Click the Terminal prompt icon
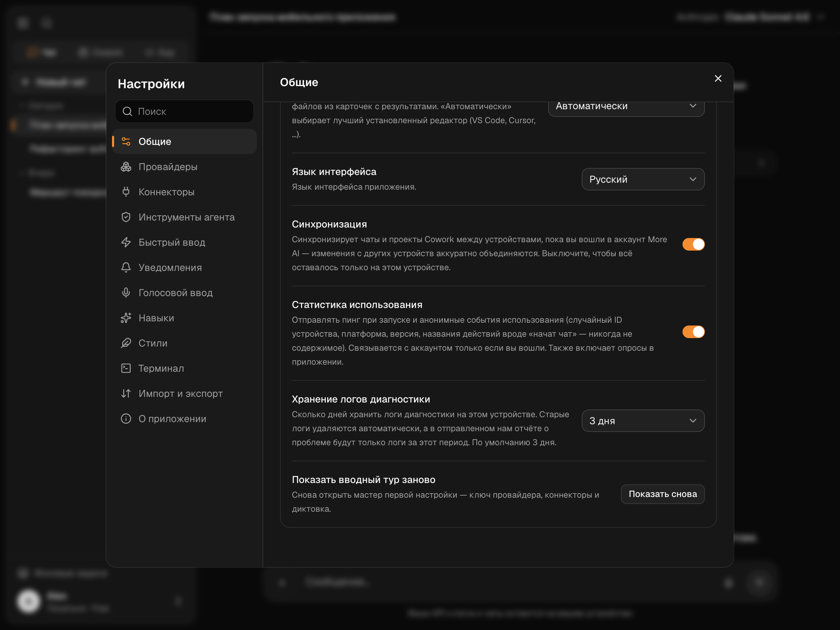Viewport: 840px width, 630px height. 126,368
